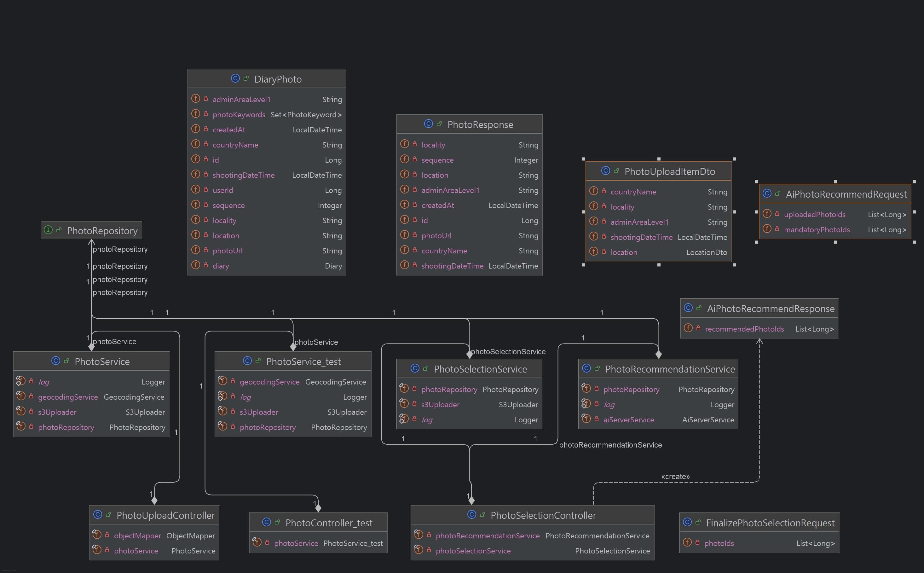Click the static field icon beside log in PhotoService
This screenshot has width=924, height=573.
coord(20,381)
